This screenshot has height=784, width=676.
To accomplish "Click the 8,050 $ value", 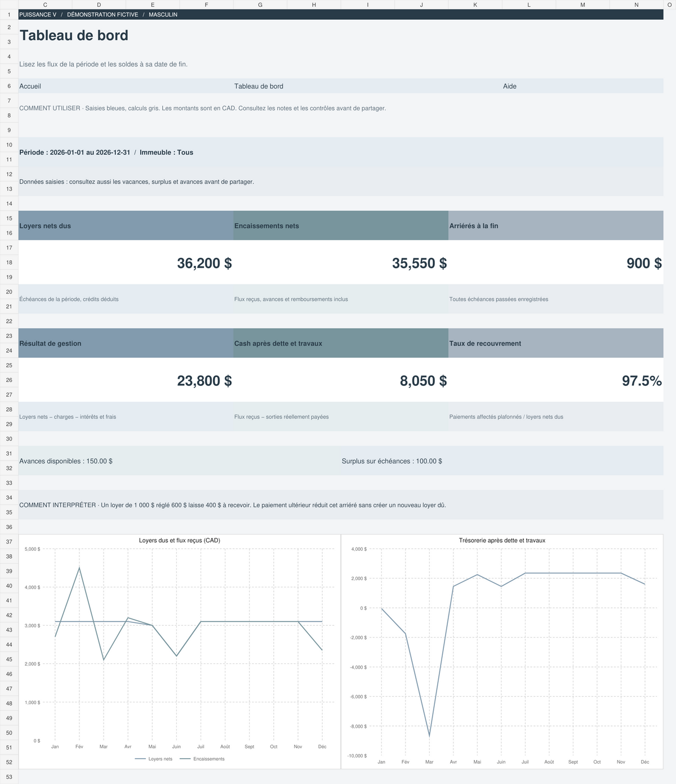I will (x=424, y=381).
